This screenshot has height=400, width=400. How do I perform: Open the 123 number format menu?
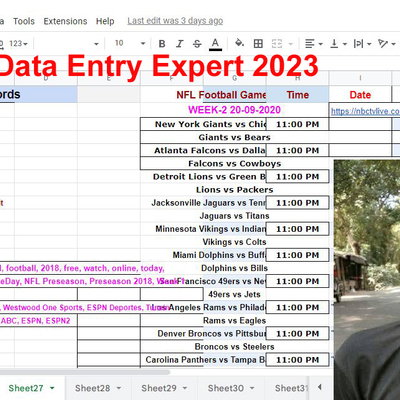18,44
